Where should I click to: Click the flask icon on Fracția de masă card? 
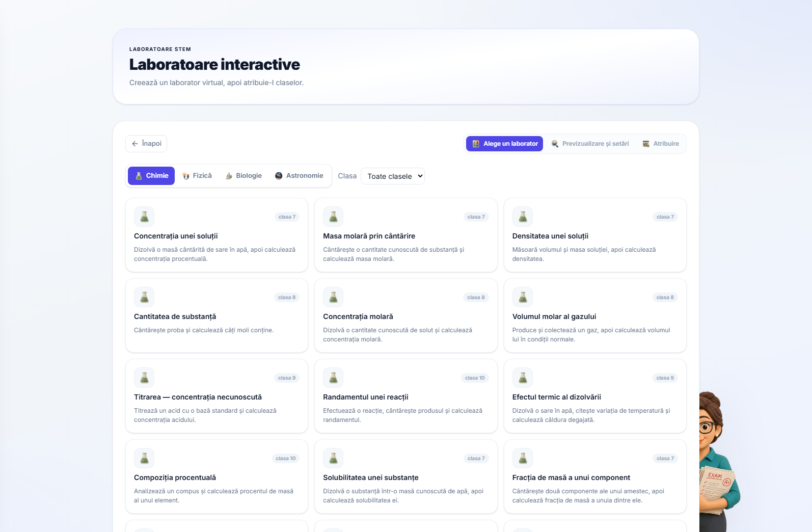pos(523,459)
